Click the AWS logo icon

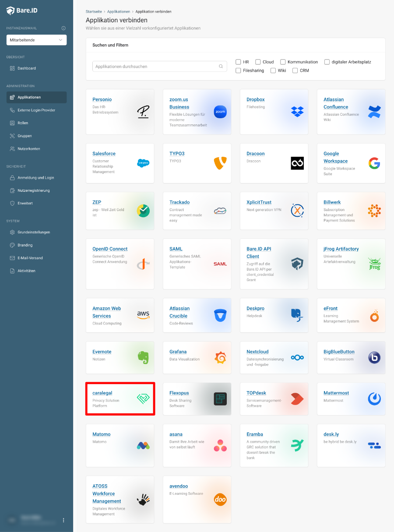(x=143, y=315)
